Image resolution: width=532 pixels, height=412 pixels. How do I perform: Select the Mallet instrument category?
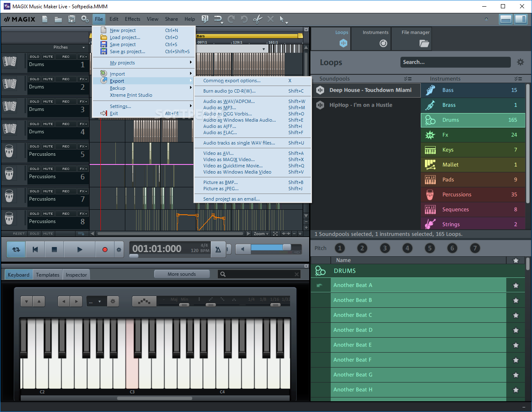pos(473,165)
